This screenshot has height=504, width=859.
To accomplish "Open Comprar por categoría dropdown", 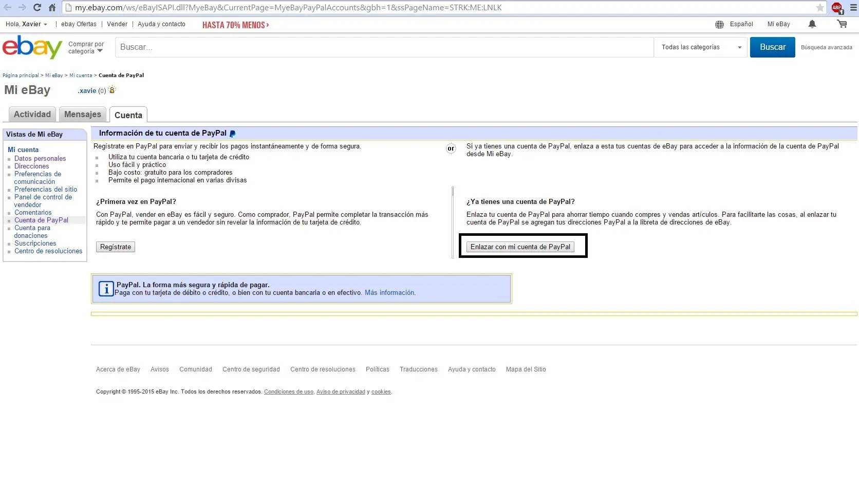I will click(86, 48).
